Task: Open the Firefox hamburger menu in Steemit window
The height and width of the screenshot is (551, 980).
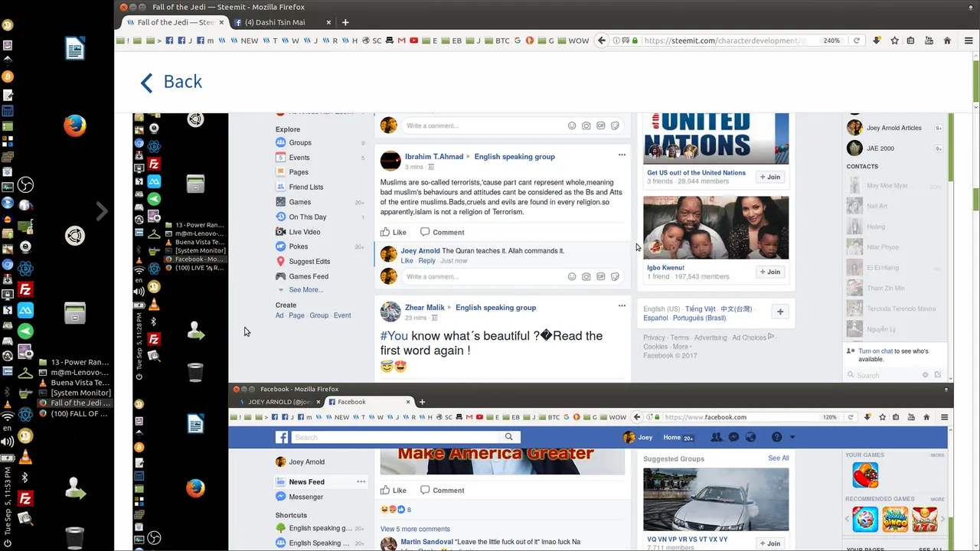Action: (969, 41)
